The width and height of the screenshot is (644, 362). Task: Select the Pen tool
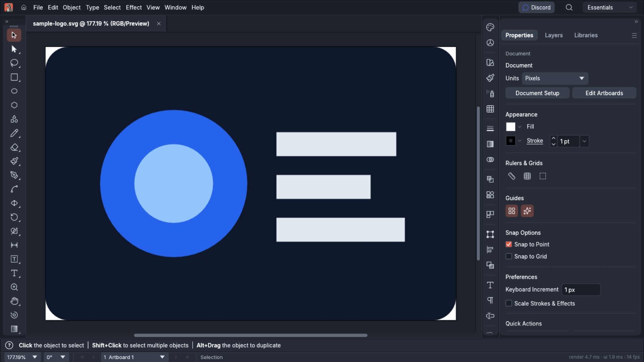pyautogui.click(x=14, y=175)
